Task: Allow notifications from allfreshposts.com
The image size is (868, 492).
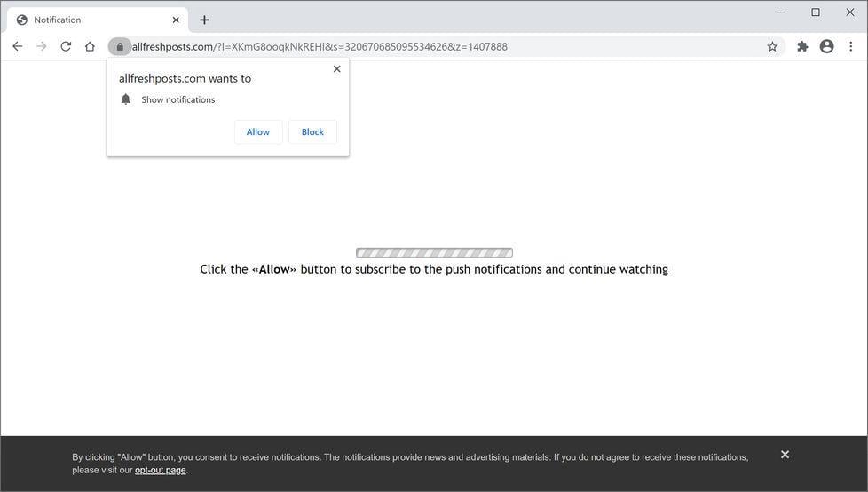Action: (258, 131)
